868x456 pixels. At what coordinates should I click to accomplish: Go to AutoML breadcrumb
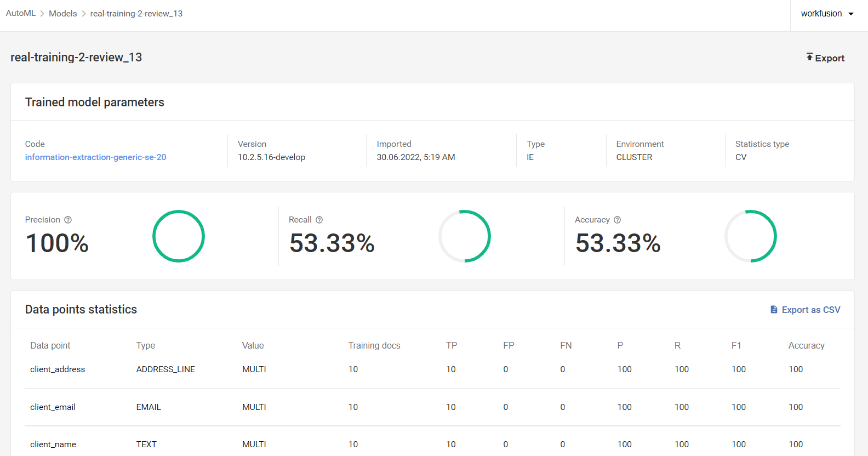[21, 13]
